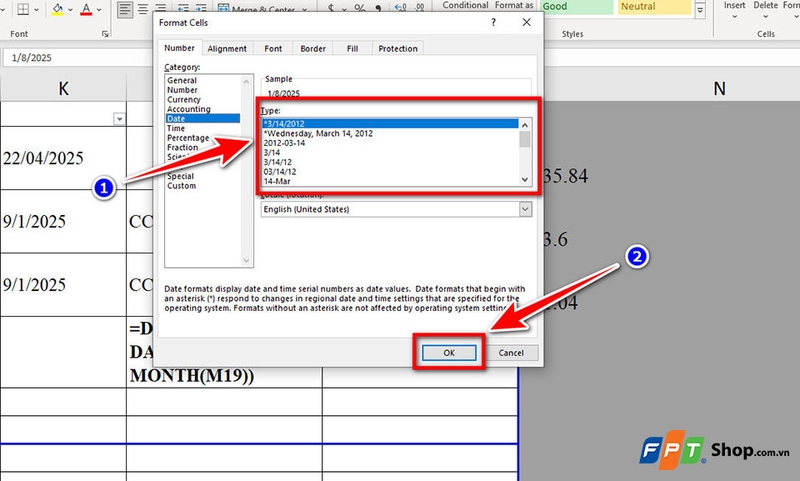Select the Center alignment icon
This screenshot has width=800, height=481.
point(143,9)
